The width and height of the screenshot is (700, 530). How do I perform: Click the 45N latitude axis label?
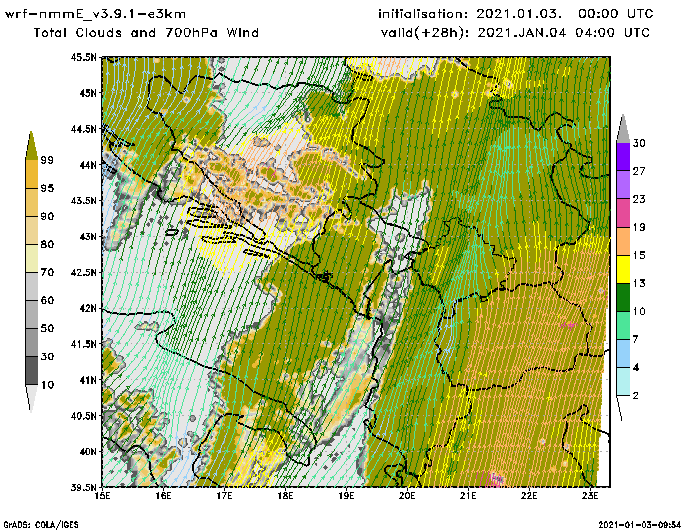point(88,93)
